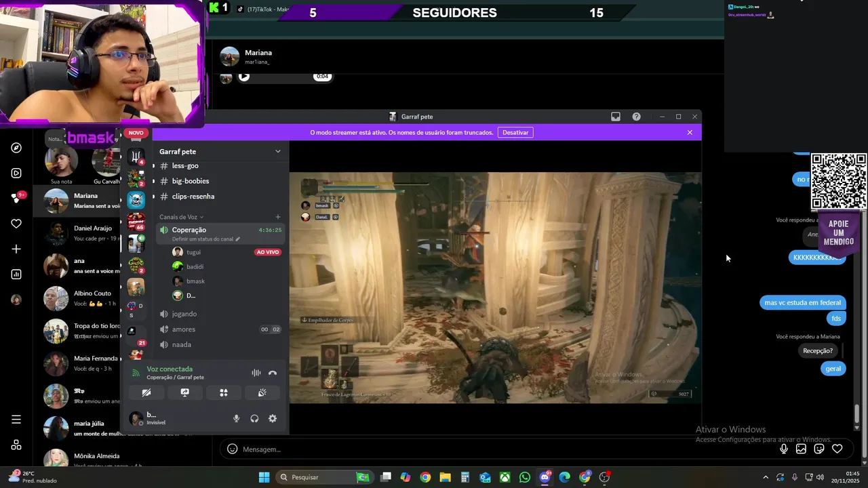The image size is (868, 488).
Task: Click the Pesquisar taskbar search box
Action: pyautogui.click(x=325, y=477)
